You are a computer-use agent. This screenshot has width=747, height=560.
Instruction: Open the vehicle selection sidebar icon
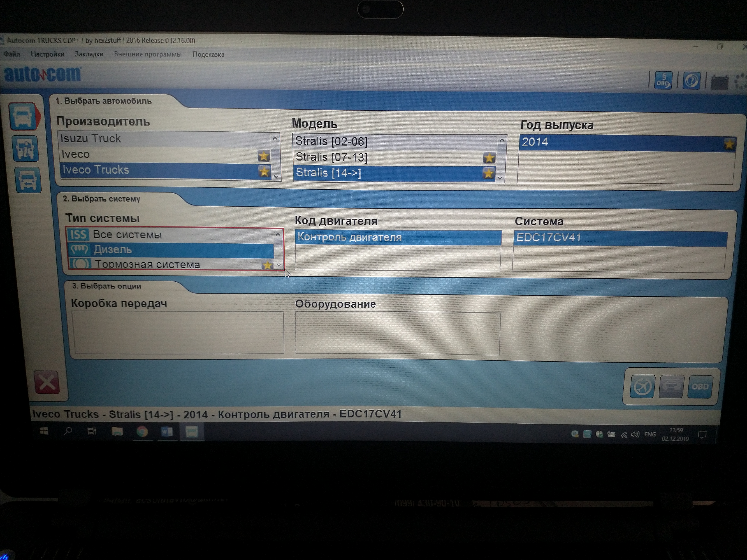pyautogui.click(x=24, y=117)
